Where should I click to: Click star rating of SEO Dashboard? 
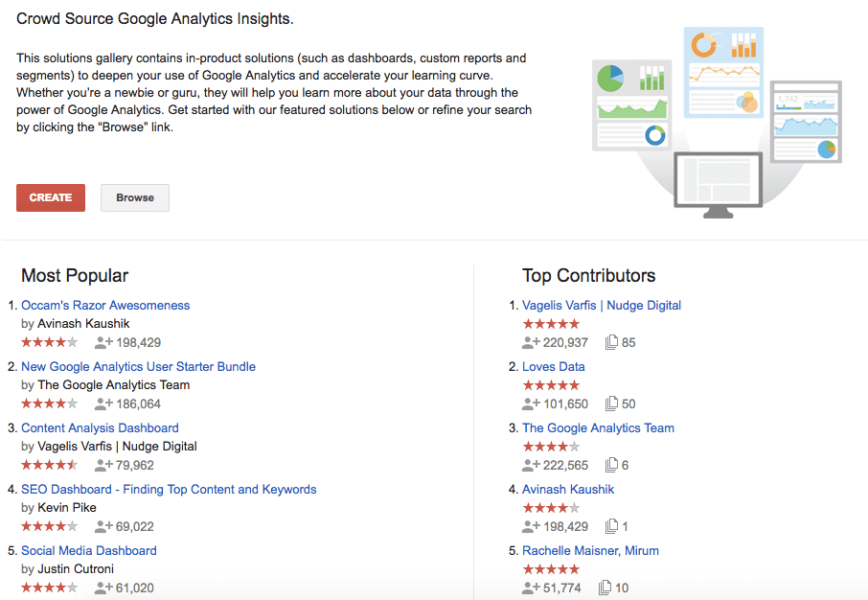(49, 527)
